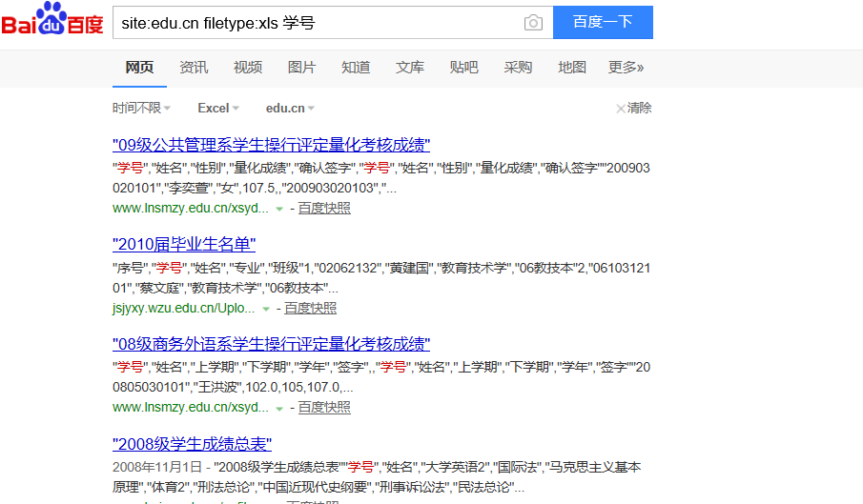This screenshot has height=504, width=863.
Task: Open the 图片 tab
Action: (301, 68)
